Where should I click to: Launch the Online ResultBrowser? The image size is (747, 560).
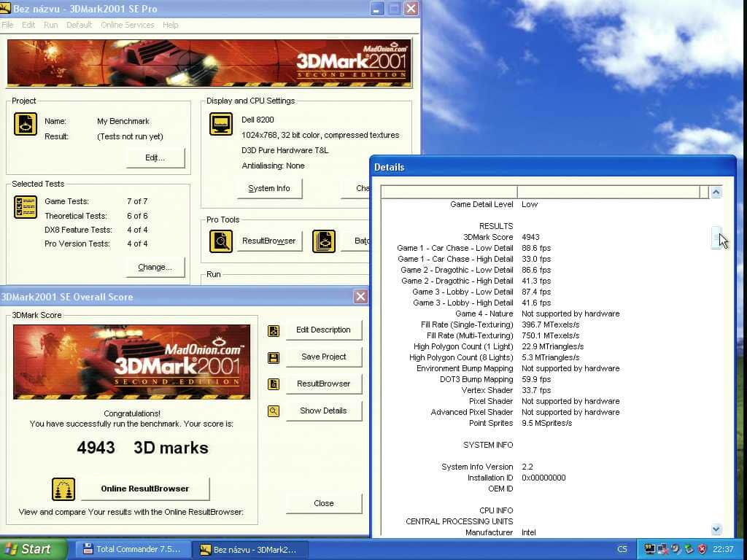tap(145, 489)
